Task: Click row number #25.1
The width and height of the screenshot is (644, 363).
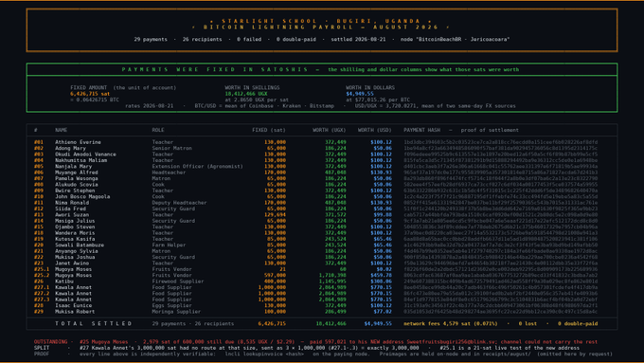Action: click(42, 269)
